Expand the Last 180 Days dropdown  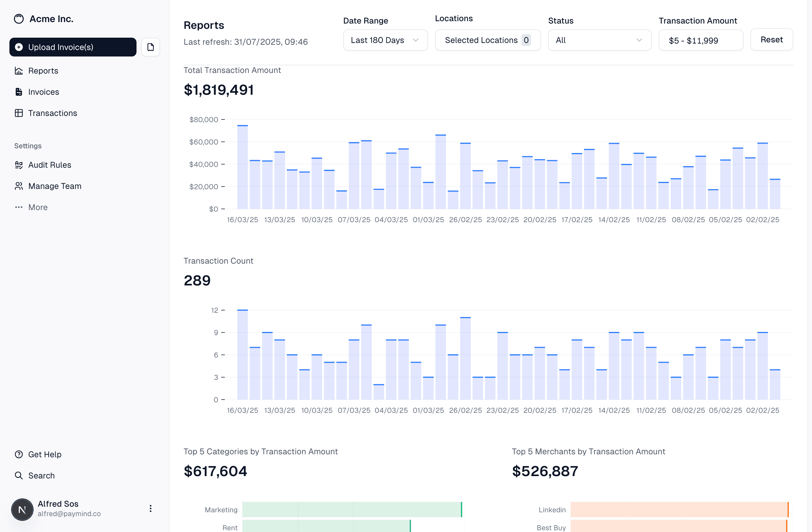pos(385,40)
